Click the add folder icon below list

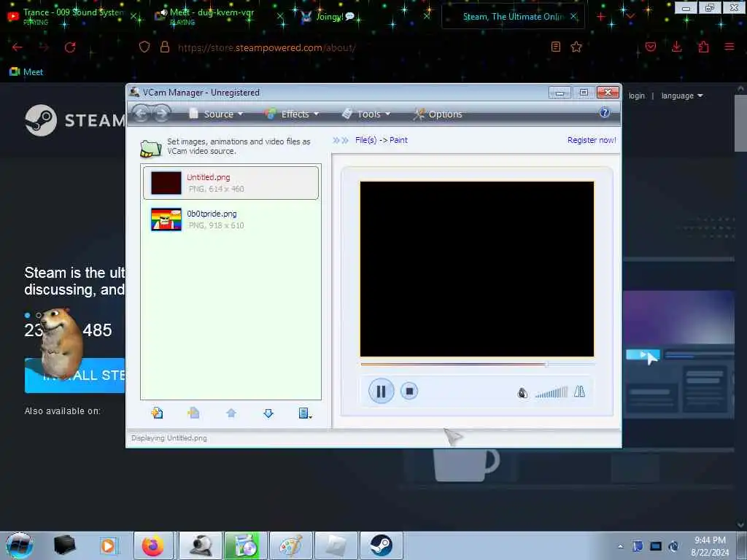pos(193,413)
